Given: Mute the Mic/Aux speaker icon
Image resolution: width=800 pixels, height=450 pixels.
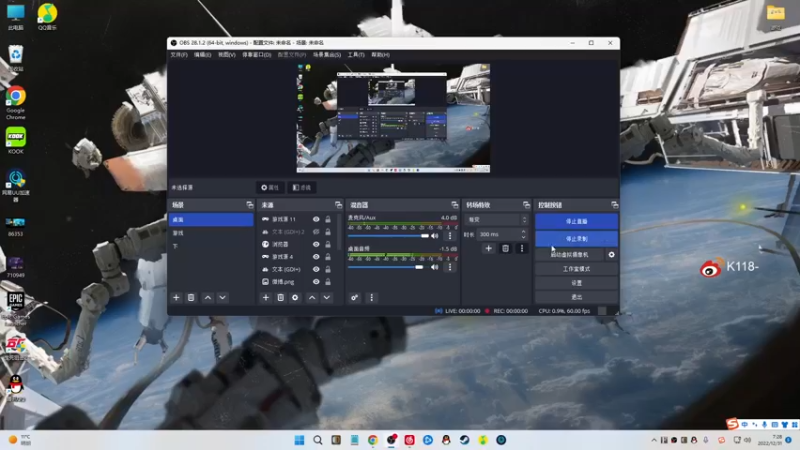Looking at the screenshot, I should pos(435,236).
